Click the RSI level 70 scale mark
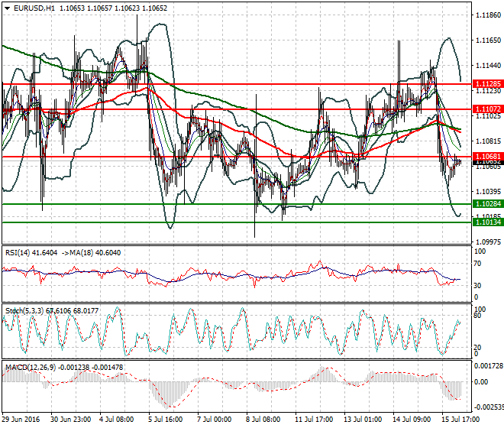504x428 pixels. coord(479,264)
